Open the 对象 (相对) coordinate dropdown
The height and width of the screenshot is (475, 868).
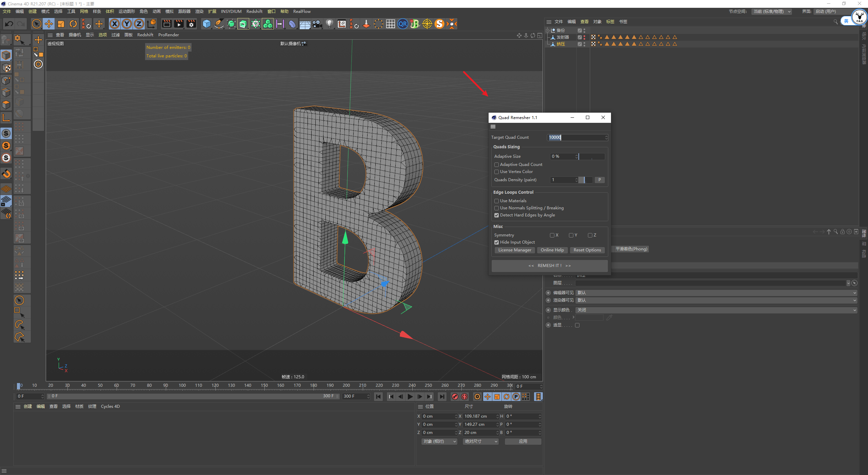439,441
